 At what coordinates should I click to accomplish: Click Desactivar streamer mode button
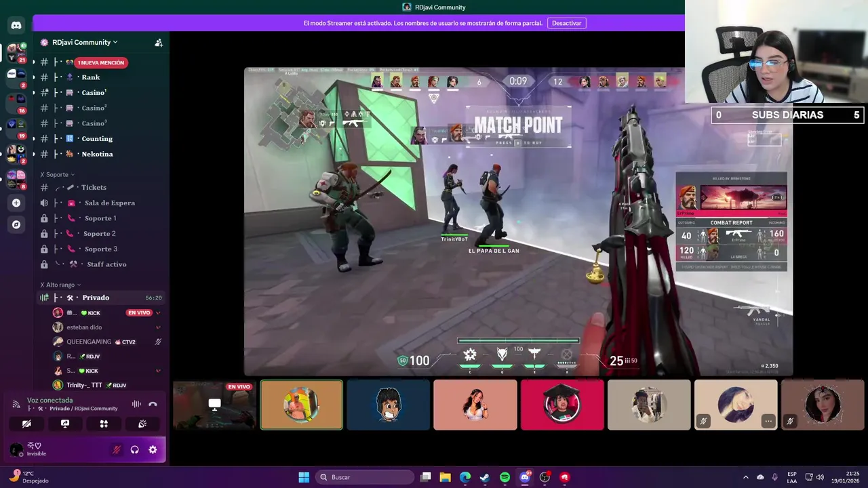coord(566,23)
